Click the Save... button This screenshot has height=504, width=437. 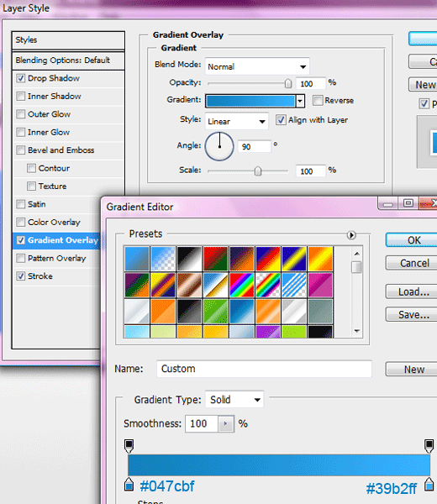pyautogui.click(x=412, y=314)
